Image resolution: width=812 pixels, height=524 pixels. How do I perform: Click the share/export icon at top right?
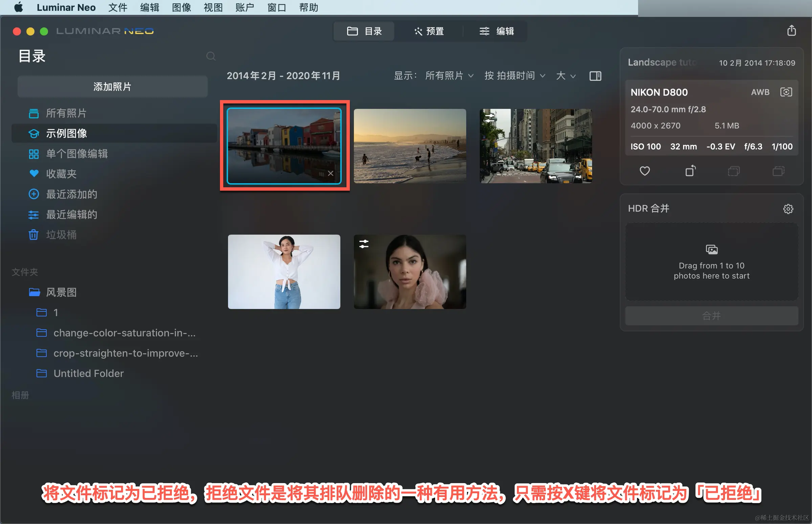791,31
